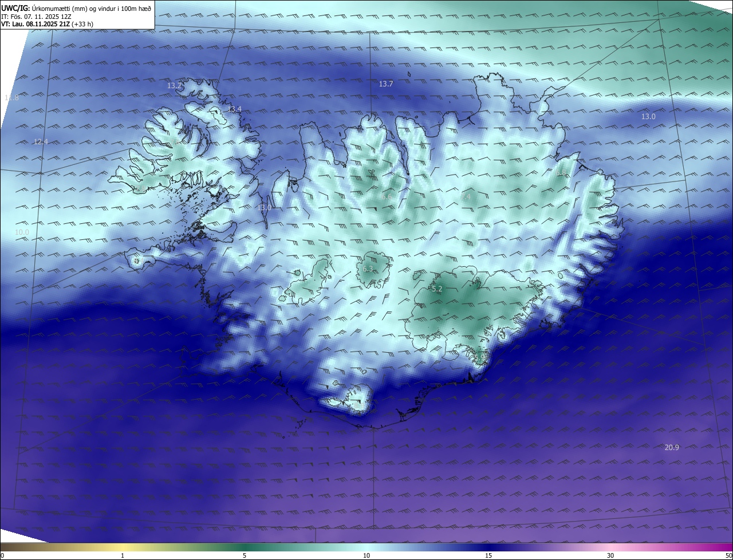Click the 20.9 value label in the southeast ocean
733x560 pixels.
coord(672,447)
